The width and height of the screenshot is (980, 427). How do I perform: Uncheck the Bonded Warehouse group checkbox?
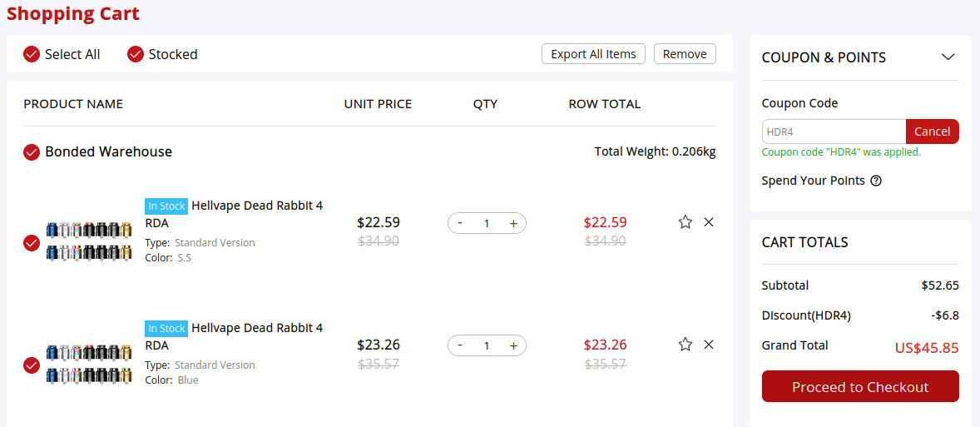pos(32,152)
